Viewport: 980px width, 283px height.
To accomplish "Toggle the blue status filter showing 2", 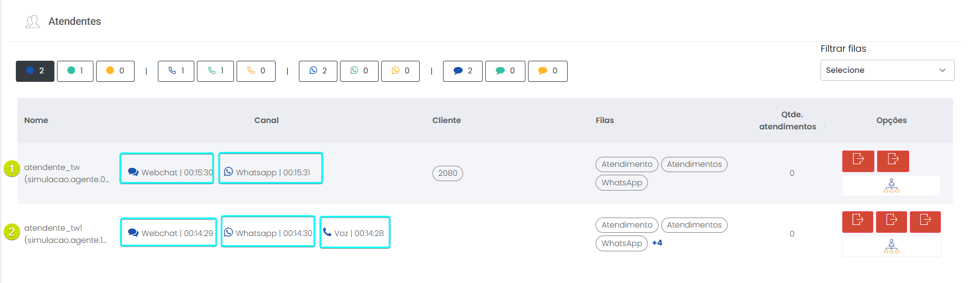I will (x=35, y=71).
